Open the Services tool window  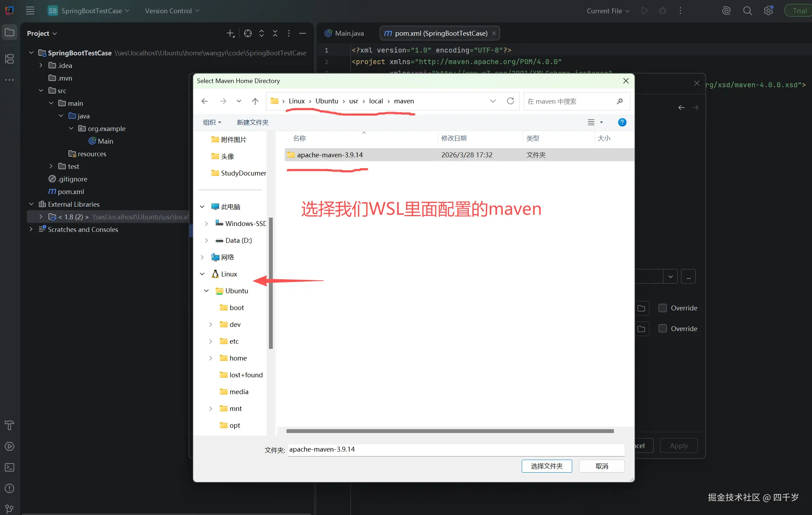[9, 446]
